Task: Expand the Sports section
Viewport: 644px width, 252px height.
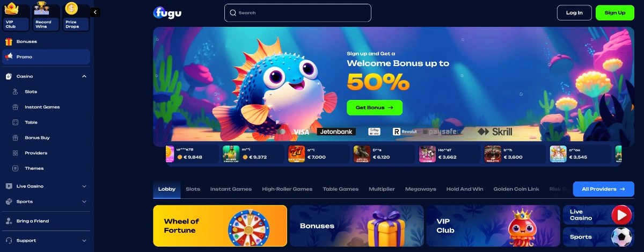Action: pos(84,201)
